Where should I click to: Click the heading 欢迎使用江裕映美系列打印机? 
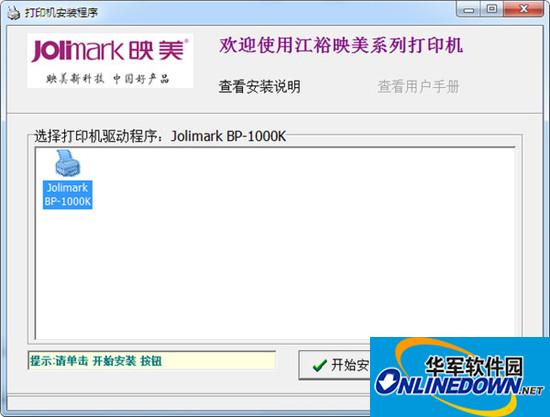click(341, 46)
